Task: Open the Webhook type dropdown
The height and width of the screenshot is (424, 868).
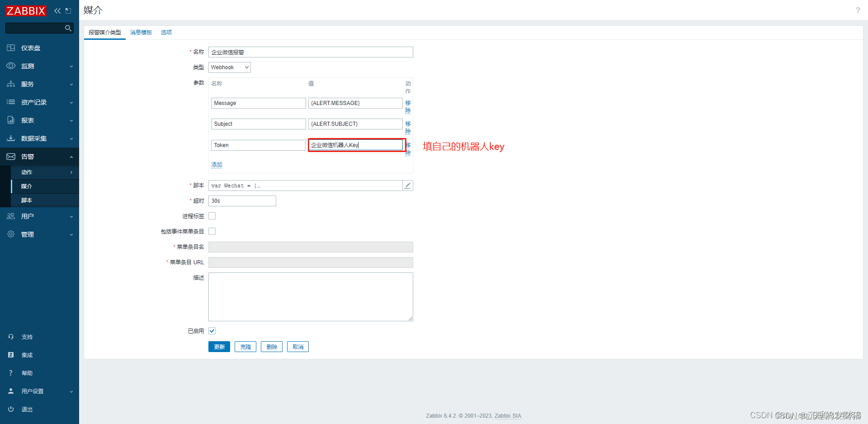Action: pyautogui.click(x=230, y=67)
